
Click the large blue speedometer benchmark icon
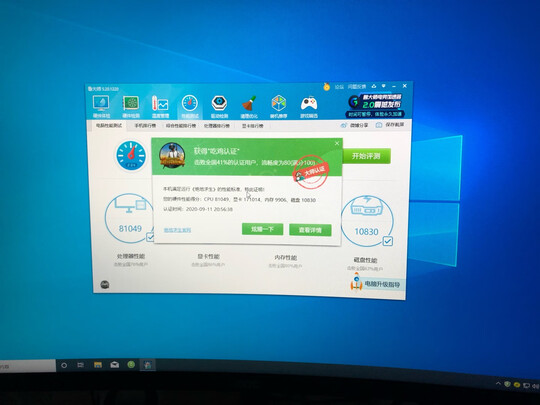point(131,156)
